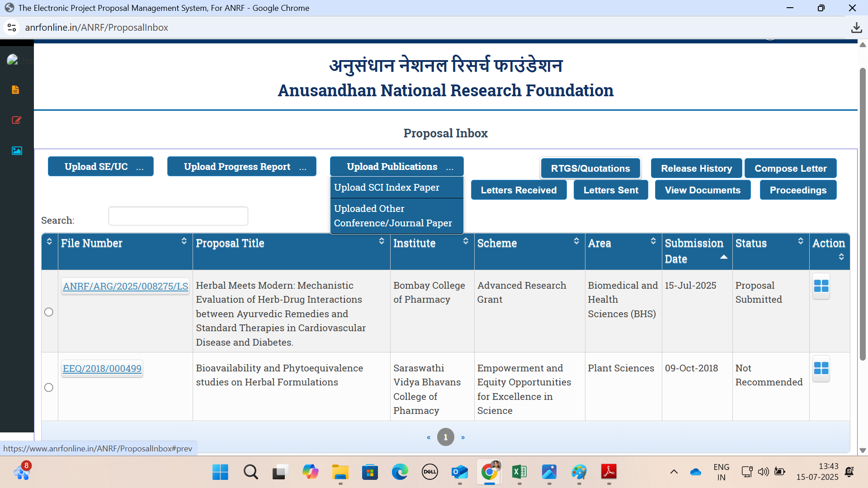This screenshot has width=868, height=488.
Task: Click the red edit icon in sidebar
Action: tap(17, 120)
